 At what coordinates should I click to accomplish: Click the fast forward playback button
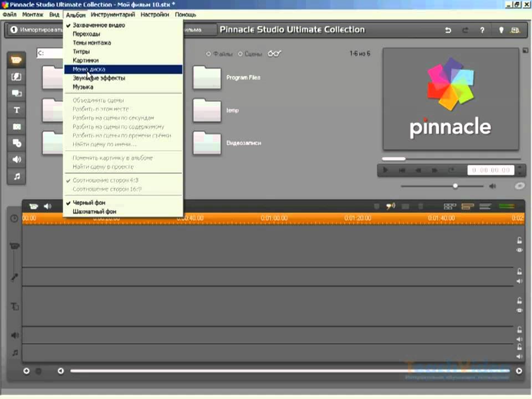click(x=434, y=170)
